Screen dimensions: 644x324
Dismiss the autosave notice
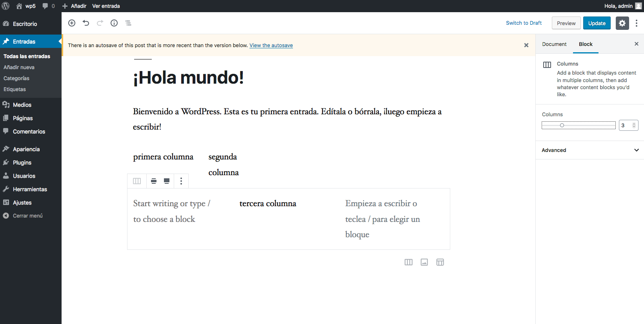526,46
